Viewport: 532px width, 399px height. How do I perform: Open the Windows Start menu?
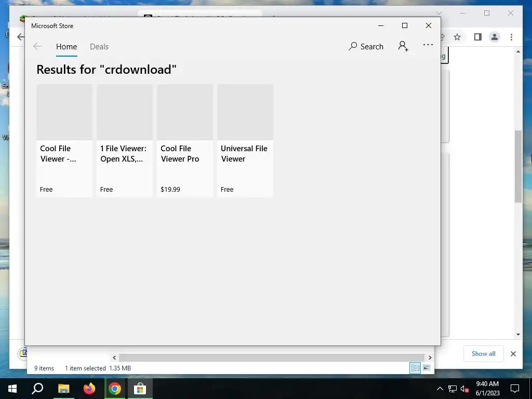pos(12,389)
